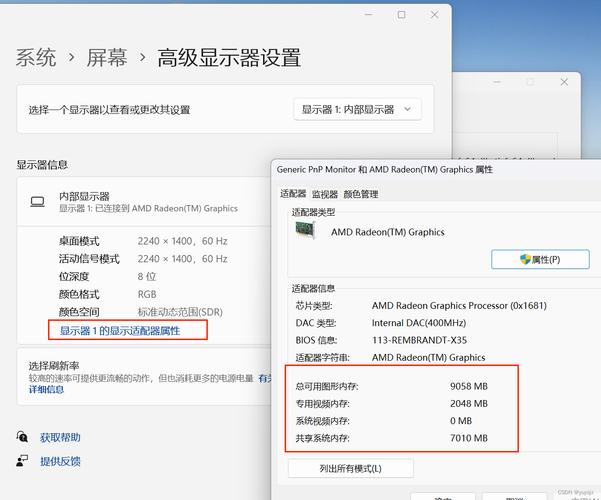Click the laptop icon beside 内部显示器
The image size is (601, 500).
pyautogui.click(x=38, y=202)
